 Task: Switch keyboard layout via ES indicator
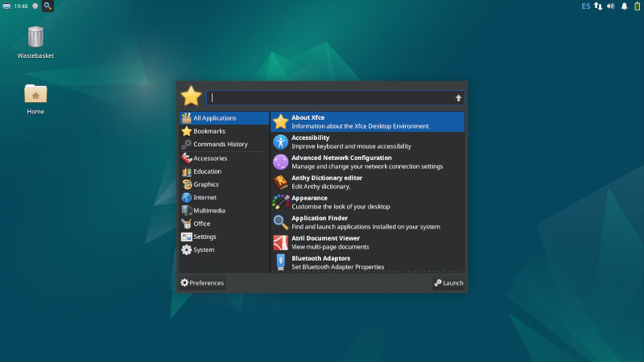point(586,6)
